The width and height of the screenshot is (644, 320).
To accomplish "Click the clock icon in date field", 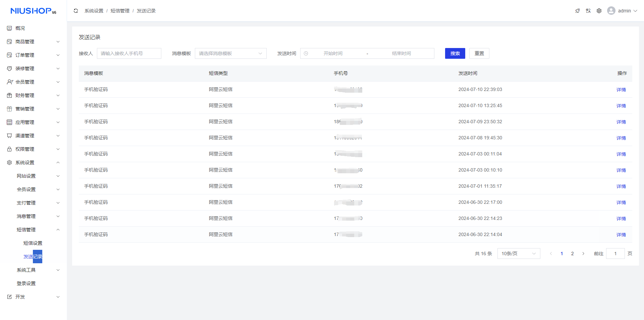I will point(306,53).
